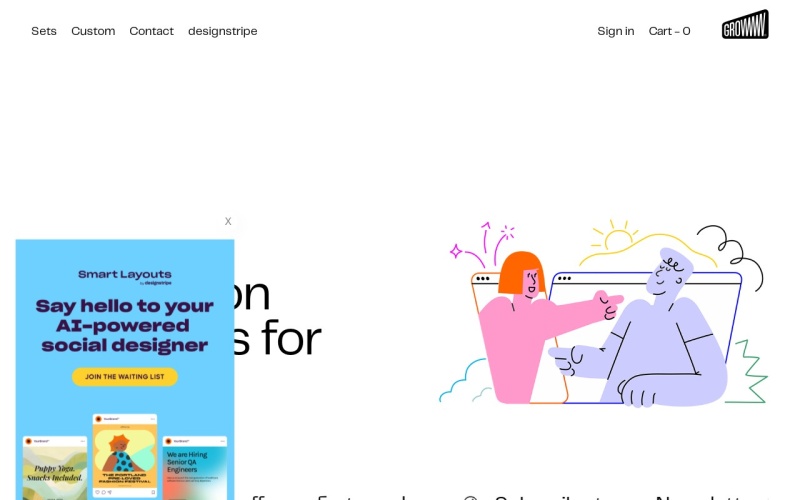Close the Smart Layouts popup with X

tap(228, 221)
